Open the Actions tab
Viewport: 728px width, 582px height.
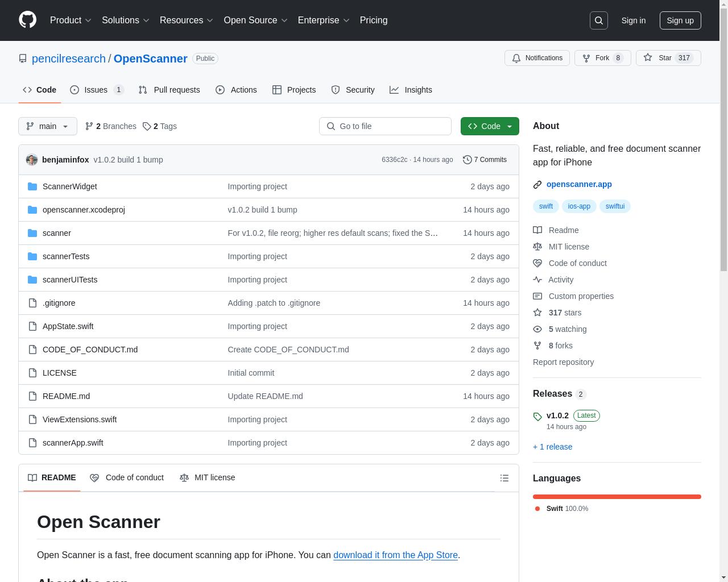(236, 90)
